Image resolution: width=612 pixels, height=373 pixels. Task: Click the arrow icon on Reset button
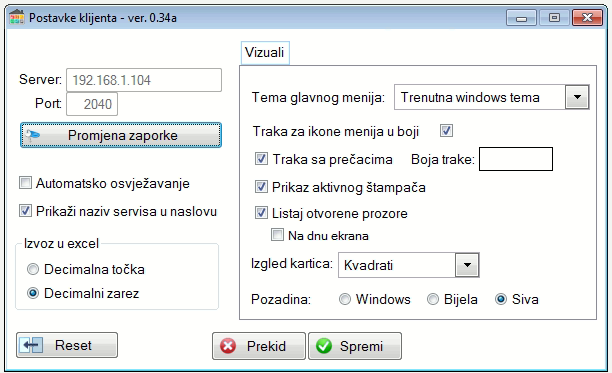coord(31,345)
